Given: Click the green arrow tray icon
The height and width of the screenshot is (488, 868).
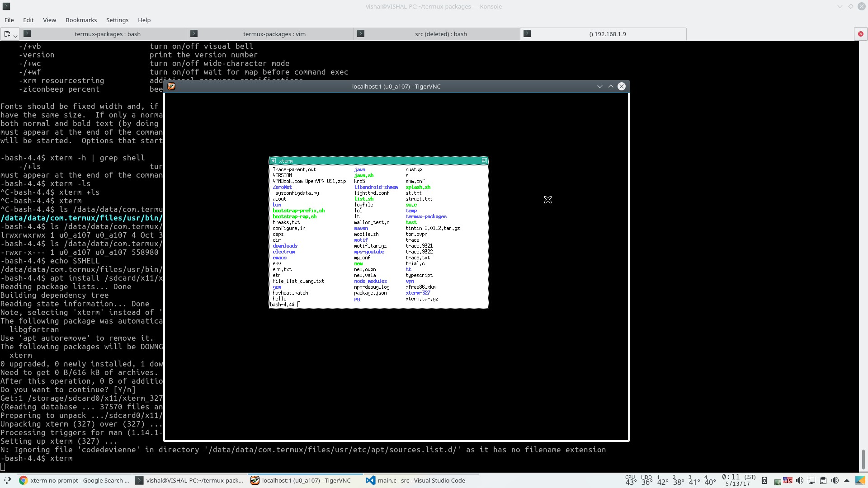Looking at the screenshot, I should 777,481.
